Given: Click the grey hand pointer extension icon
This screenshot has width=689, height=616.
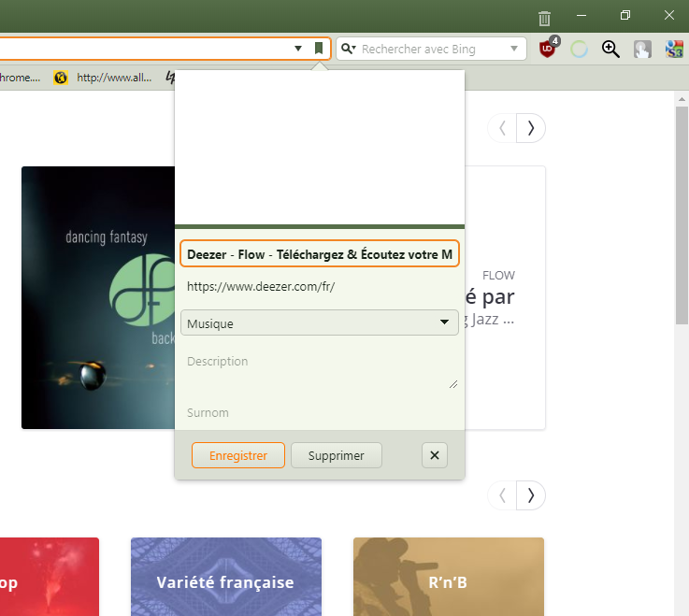Looking at the screenshot, I should 642,50.
